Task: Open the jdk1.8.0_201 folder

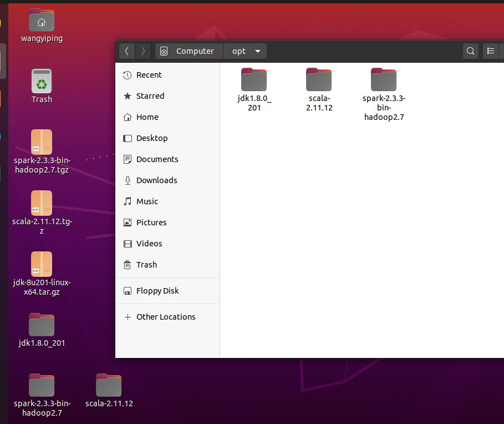Action: coord(254,79)
